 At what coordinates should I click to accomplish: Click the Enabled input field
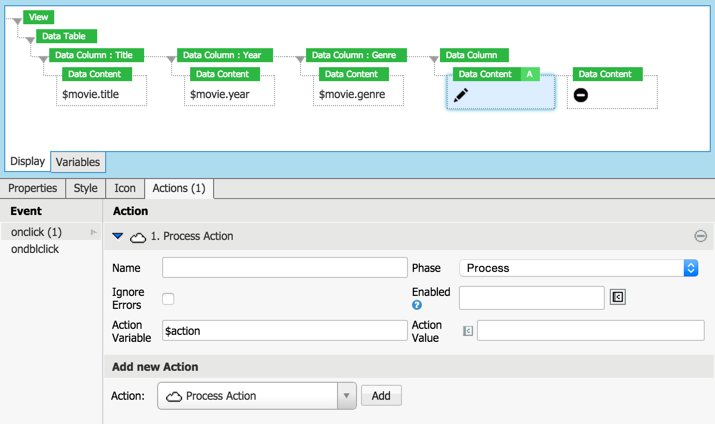(x=532, y=298)
